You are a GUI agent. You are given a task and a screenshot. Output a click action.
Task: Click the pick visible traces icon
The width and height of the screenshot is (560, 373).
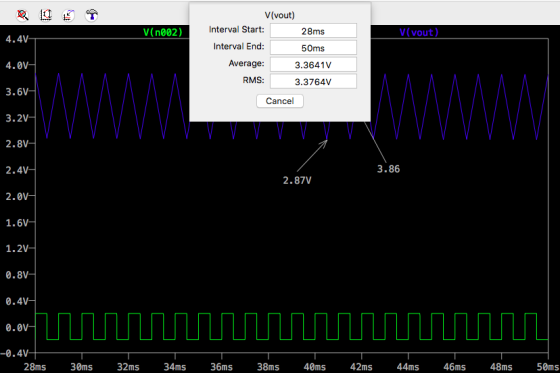[x=69, y=15]
